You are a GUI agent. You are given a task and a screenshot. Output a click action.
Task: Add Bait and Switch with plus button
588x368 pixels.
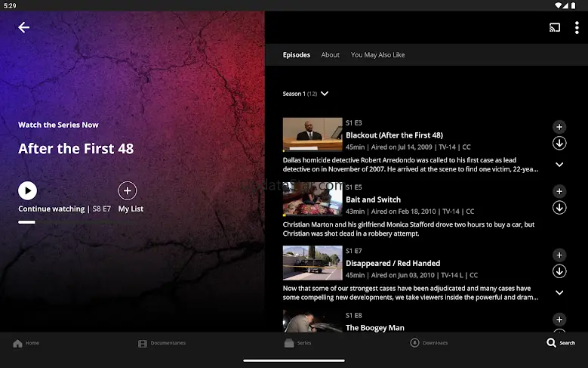pos(559,191)
